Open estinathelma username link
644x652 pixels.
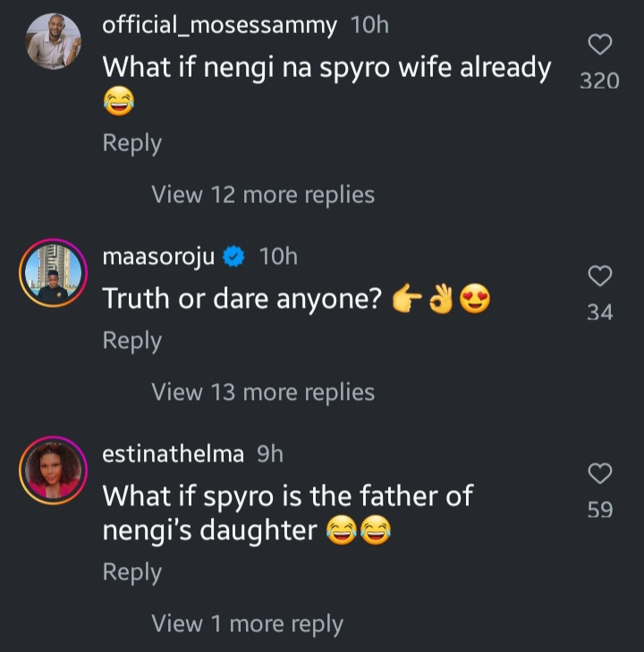click(x=173, y=454)
